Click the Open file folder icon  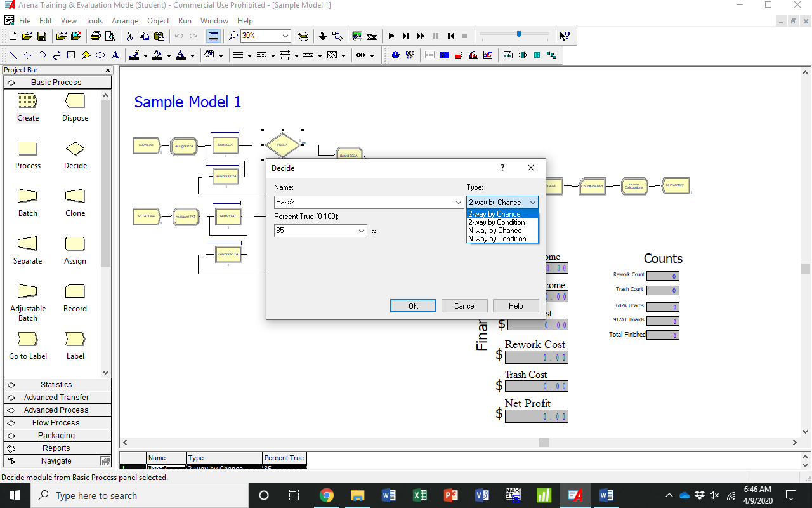pos(27,36)
